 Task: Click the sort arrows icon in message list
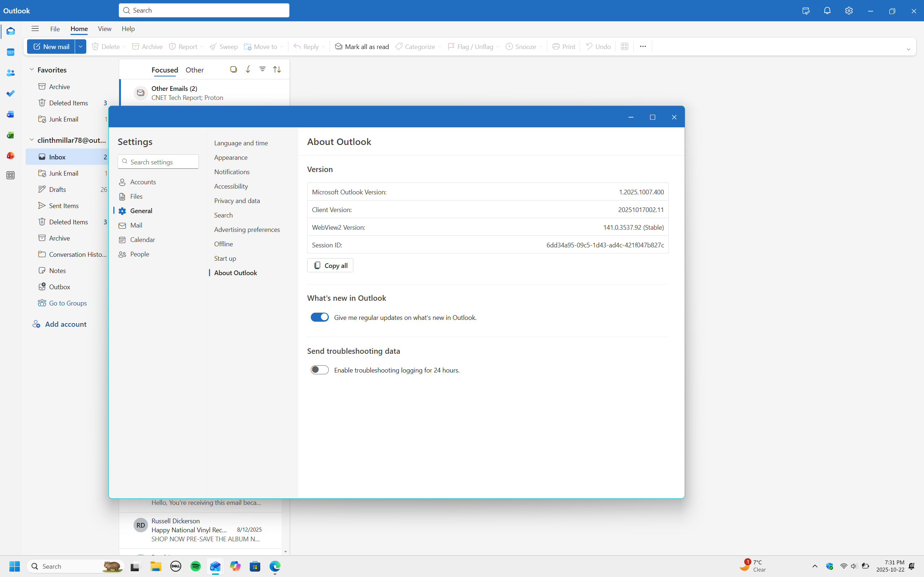coord(277,69)
